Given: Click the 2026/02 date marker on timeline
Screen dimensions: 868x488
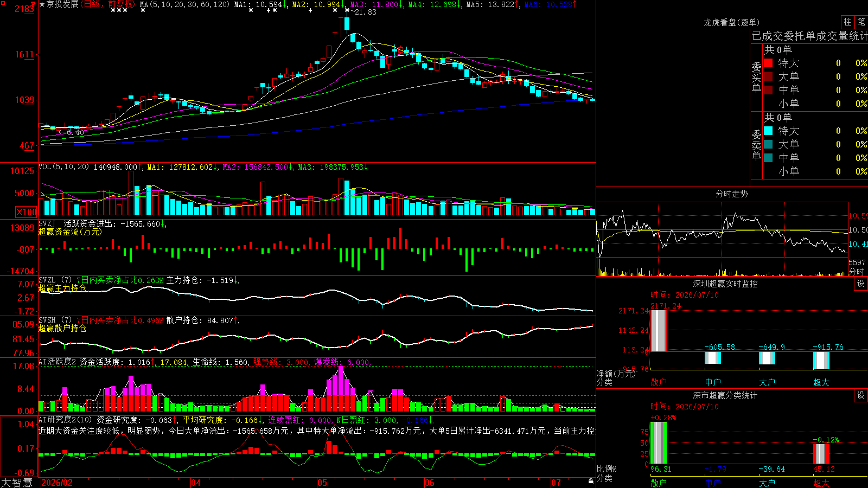Looking at the screenshot, I should (x=57, y=483).
